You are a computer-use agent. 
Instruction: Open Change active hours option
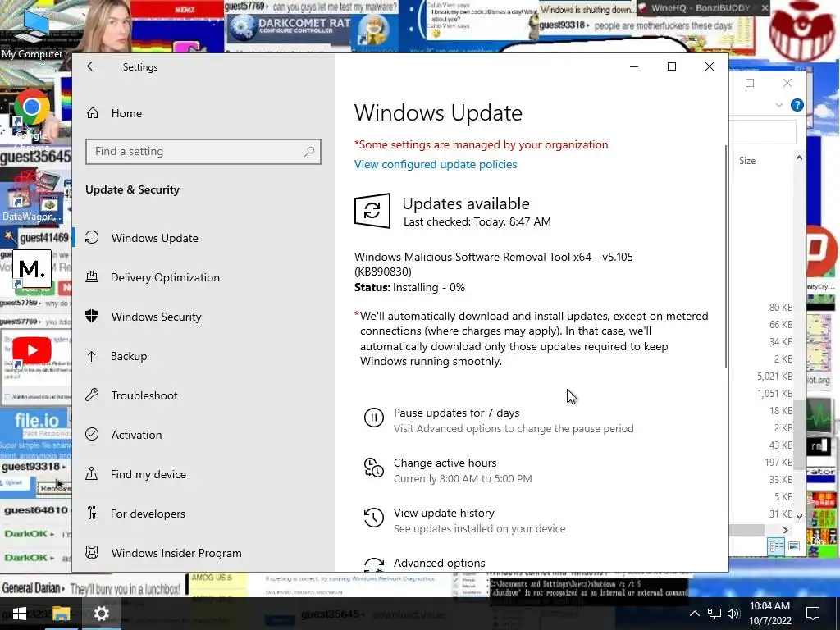click(x=445, y=463)
